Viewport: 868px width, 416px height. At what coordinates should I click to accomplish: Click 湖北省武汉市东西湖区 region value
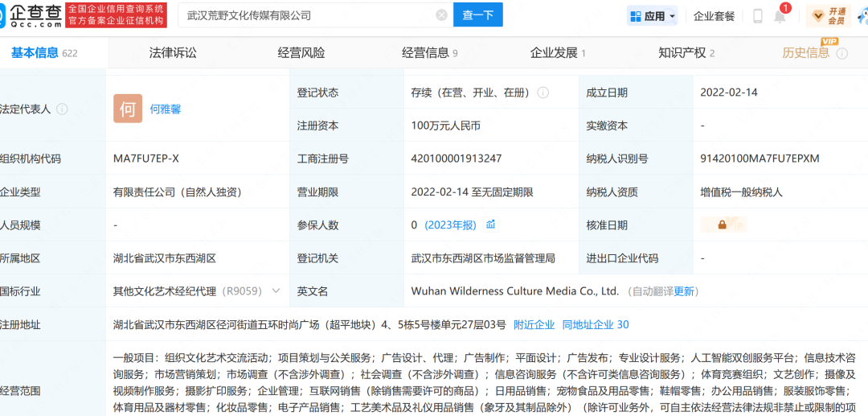tap(165, 258)
